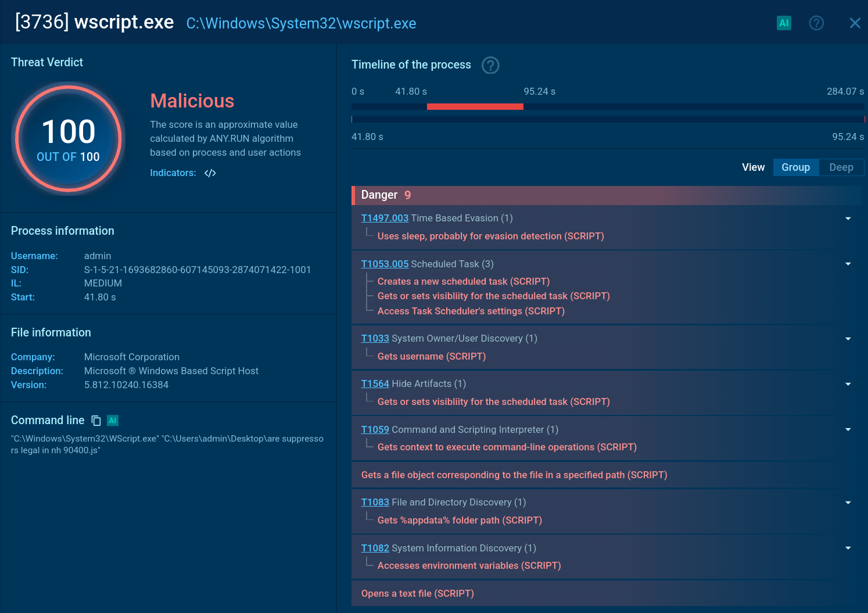Image resolution: width=868 pixels, height=613 pixels.
Task: Select 'Gets a file object corresponding' entry
Action: click(x=514, y=475)
